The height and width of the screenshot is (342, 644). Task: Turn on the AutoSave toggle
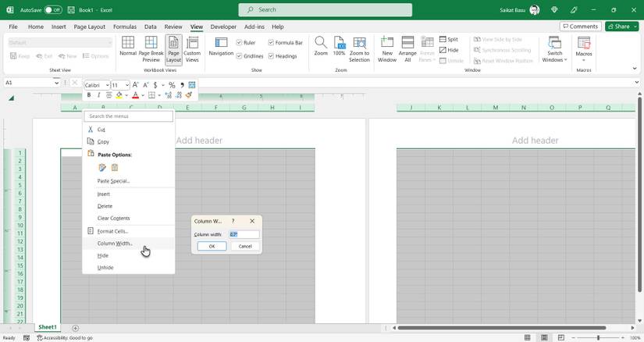coord(52,10)
